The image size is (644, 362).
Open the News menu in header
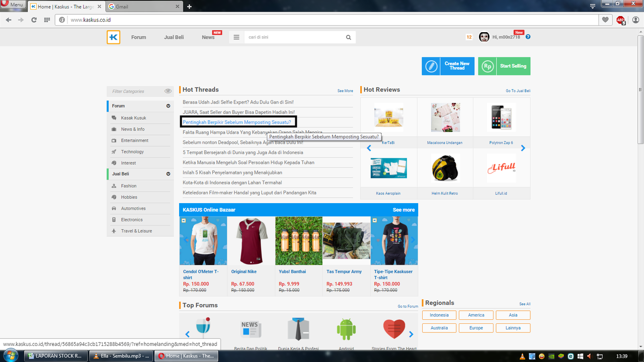(x=208, y=37)
